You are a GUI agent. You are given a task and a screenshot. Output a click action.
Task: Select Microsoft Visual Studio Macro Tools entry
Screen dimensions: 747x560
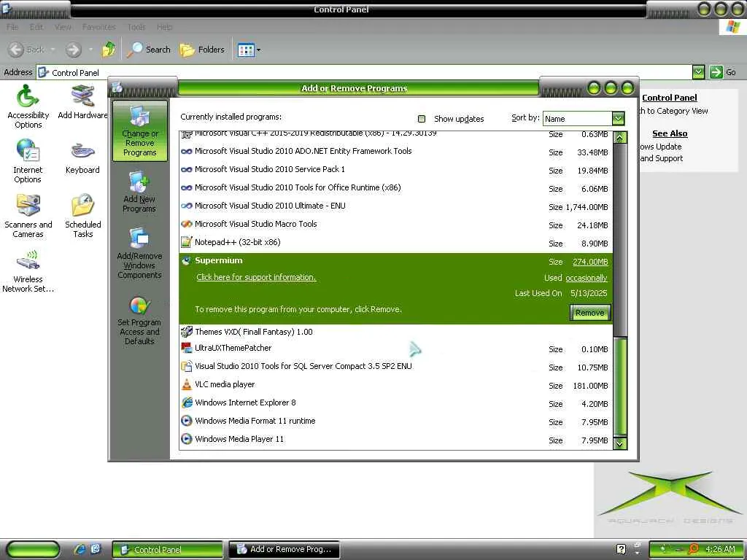click(x=396, y=225)
